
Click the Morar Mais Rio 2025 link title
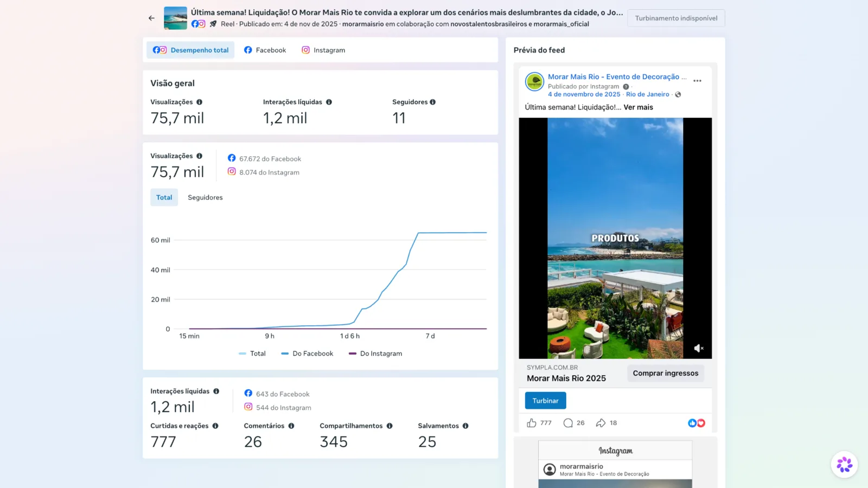coord(566,378)
